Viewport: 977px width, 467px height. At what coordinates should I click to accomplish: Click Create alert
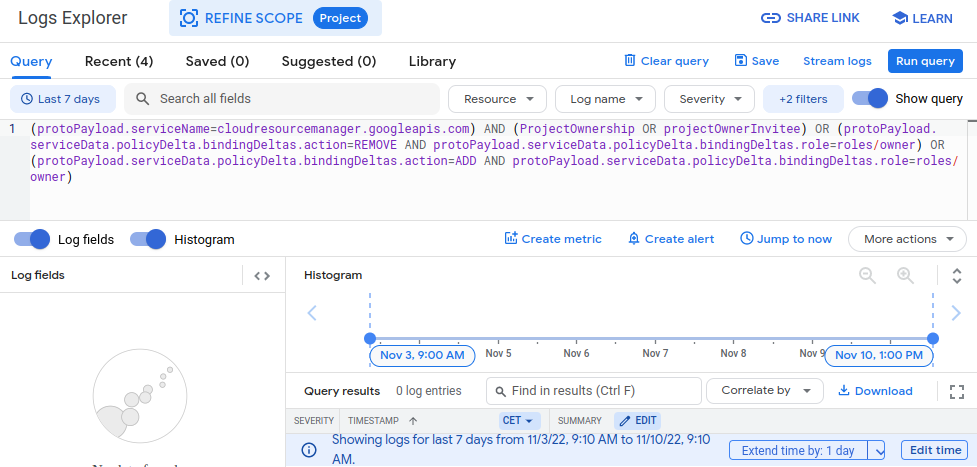671,239
